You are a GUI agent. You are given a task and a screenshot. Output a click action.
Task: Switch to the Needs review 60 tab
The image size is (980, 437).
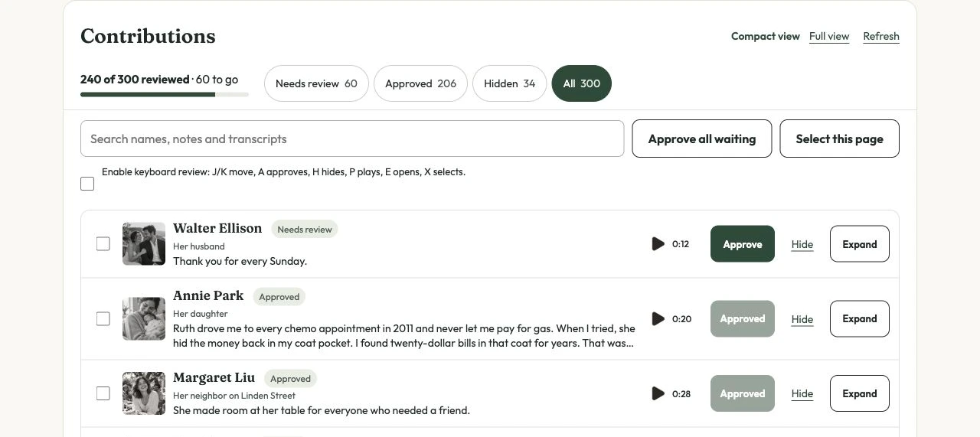click(316, 83)
